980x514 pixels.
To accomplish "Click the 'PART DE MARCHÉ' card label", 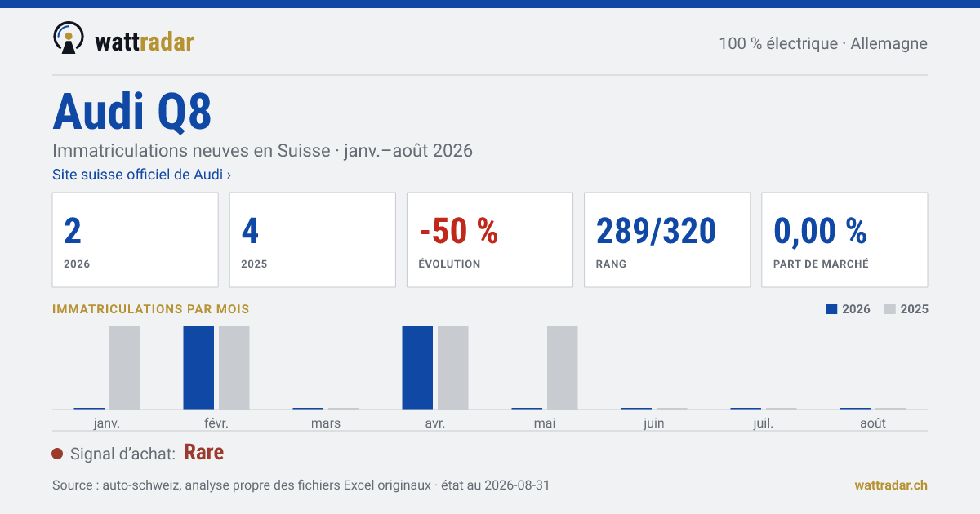I will coord(821,264).
